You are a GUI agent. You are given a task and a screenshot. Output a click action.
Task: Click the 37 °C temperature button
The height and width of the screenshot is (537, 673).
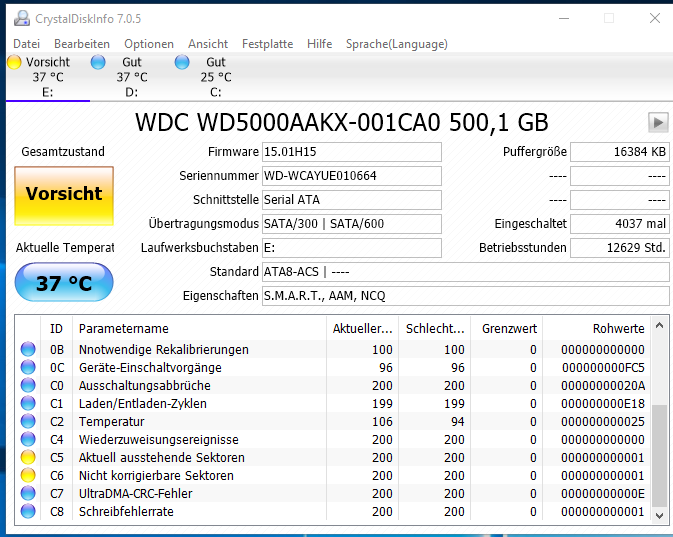tap(64, 282)
